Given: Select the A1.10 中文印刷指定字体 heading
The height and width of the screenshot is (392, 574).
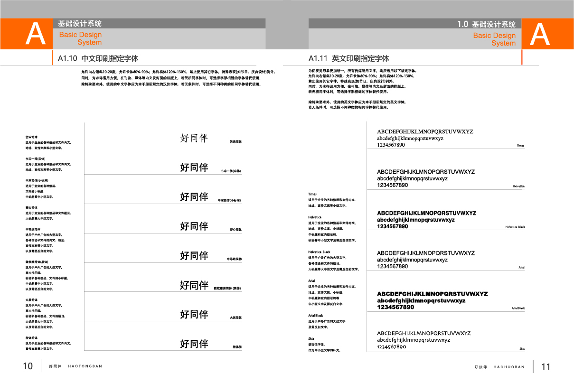Looking at the screenshot, I should (x=98, y=59).
